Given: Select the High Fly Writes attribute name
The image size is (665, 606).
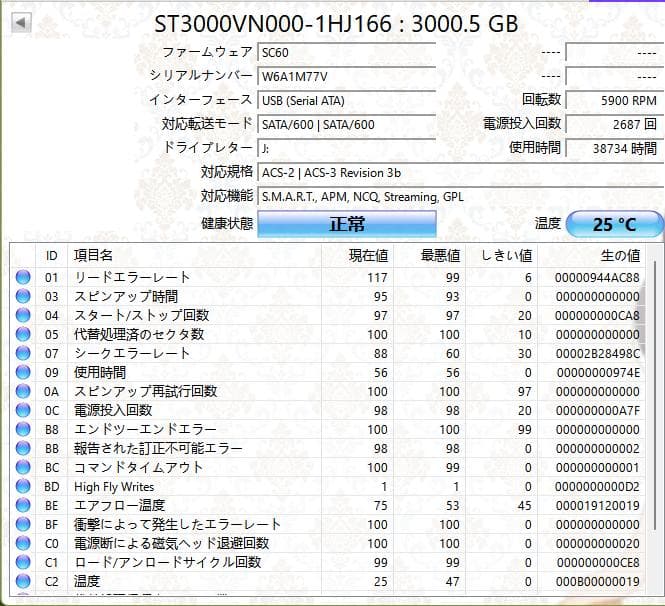Looking at the screenshot, I should pos(114,487).
